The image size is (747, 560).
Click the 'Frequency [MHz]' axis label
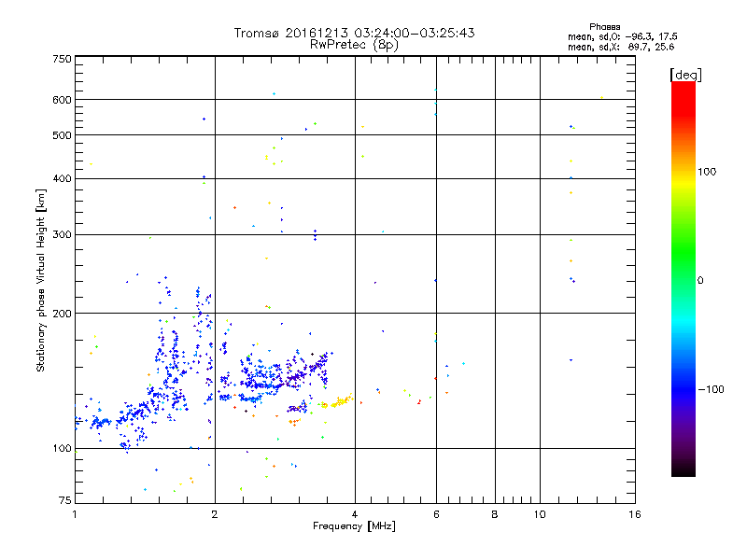(x=354, y=526)
